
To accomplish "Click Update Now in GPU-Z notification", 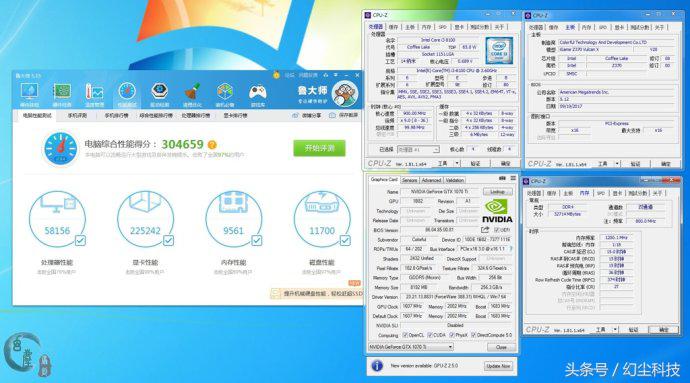I will (x=498, y=366).
